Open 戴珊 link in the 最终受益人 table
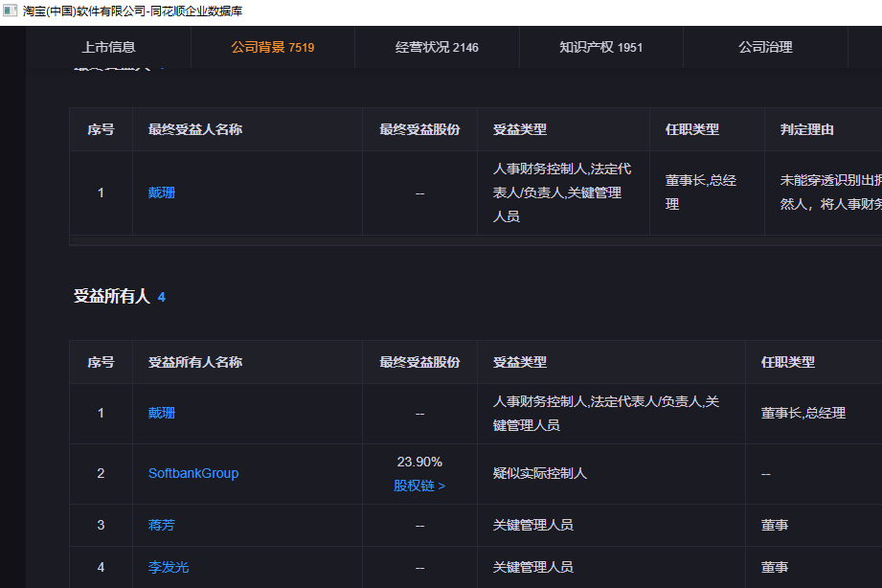 pos(162,193)
